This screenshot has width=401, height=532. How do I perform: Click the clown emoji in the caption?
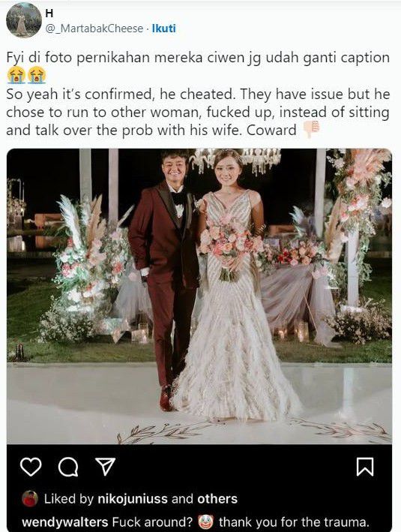click(x=206, y=521)
